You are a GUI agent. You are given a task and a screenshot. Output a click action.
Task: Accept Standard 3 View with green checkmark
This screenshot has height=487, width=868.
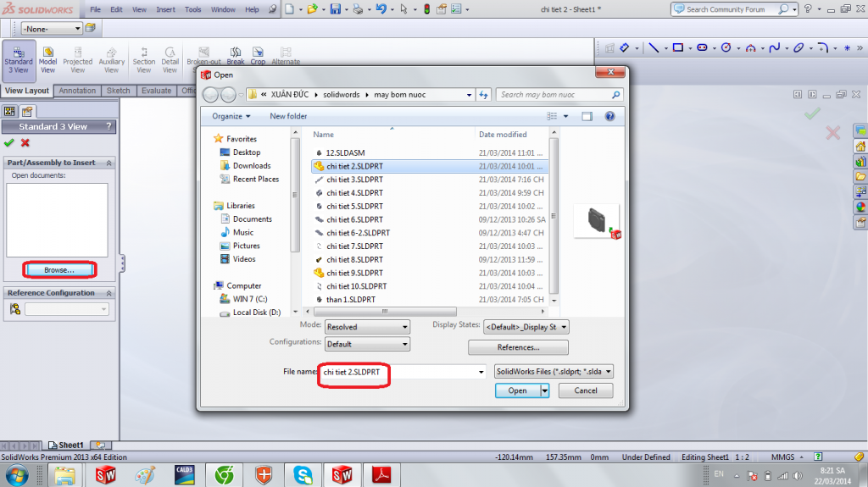[8, 143]
